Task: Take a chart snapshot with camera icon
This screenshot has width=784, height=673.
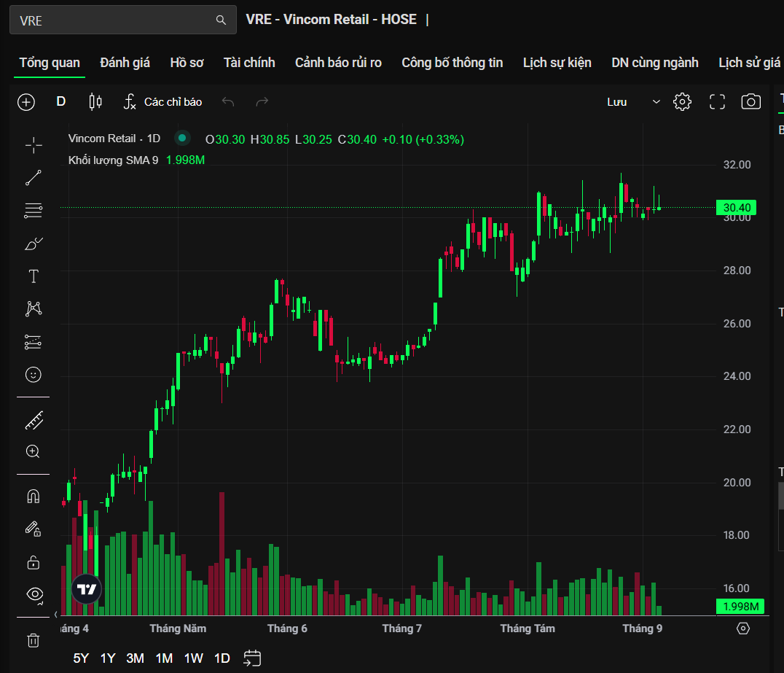Action: (750, 102)
